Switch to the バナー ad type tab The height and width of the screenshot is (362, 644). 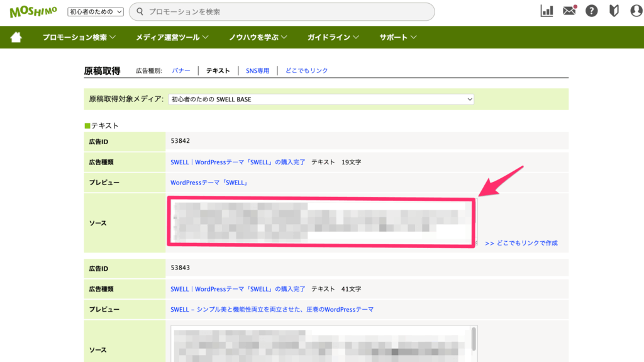181,71
